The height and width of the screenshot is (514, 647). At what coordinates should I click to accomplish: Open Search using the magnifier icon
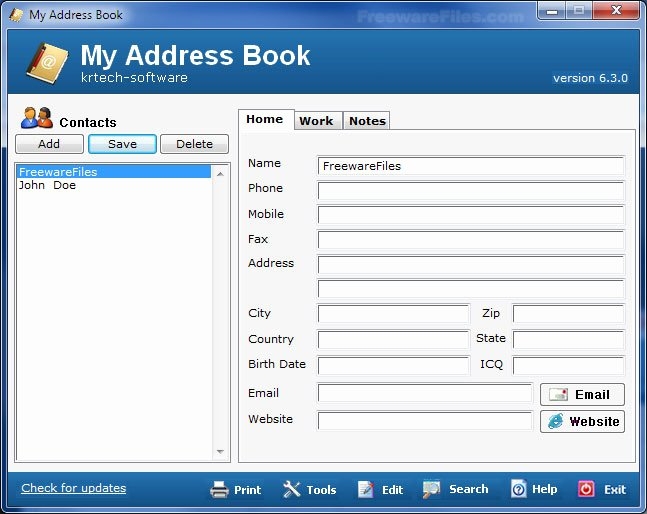point(432,489)
